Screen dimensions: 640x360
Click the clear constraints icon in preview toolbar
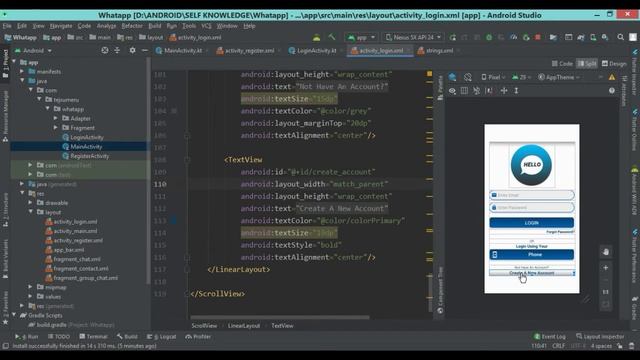point(476,91)
